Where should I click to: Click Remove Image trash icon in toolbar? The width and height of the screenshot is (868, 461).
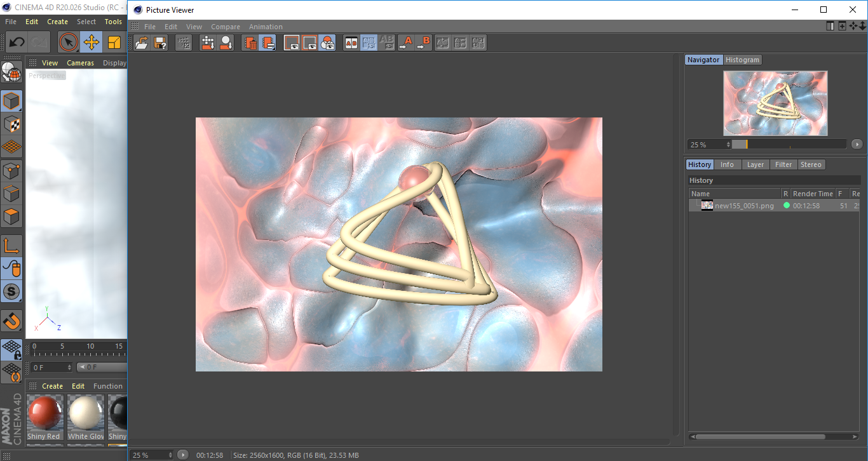pos(250,43)
